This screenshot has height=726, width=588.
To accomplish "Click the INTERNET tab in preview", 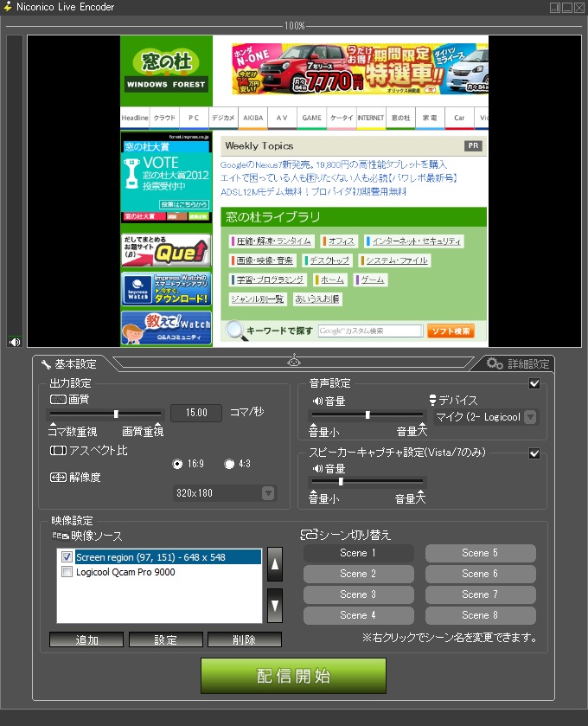I will [x=371, y=118].
